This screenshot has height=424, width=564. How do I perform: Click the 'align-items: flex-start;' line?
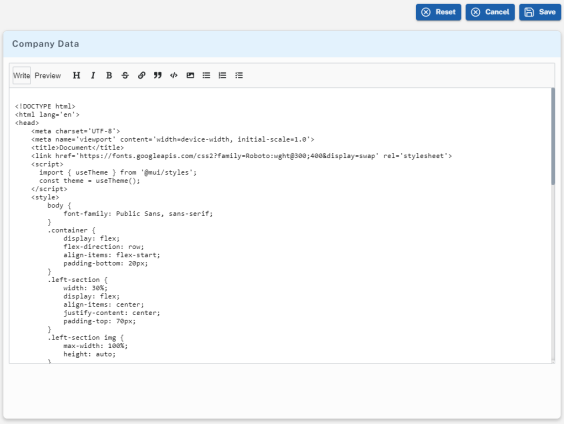tap(112, 255)
